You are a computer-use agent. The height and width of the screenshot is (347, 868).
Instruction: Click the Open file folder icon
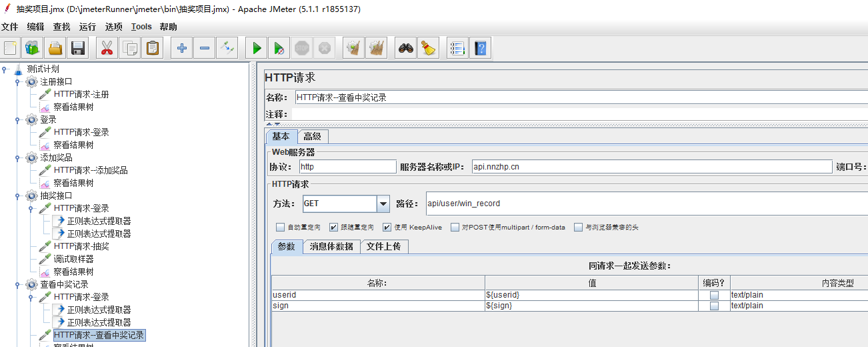point(55,48)
